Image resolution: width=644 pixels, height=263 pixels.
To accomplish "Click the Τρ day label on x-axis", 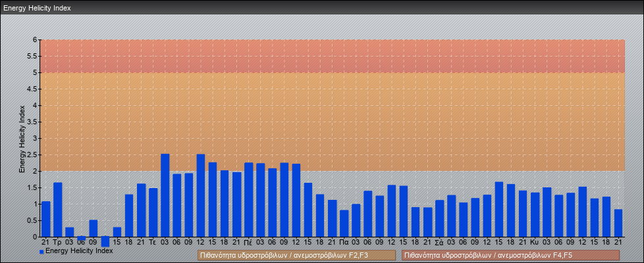I will coord(58,242).
